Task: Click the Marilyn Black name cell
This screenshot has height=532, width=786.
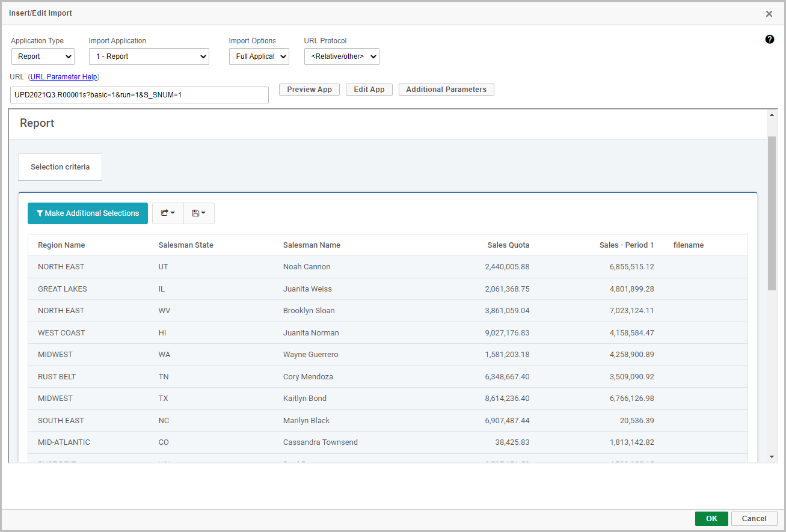Action: [x=307, y=421]
